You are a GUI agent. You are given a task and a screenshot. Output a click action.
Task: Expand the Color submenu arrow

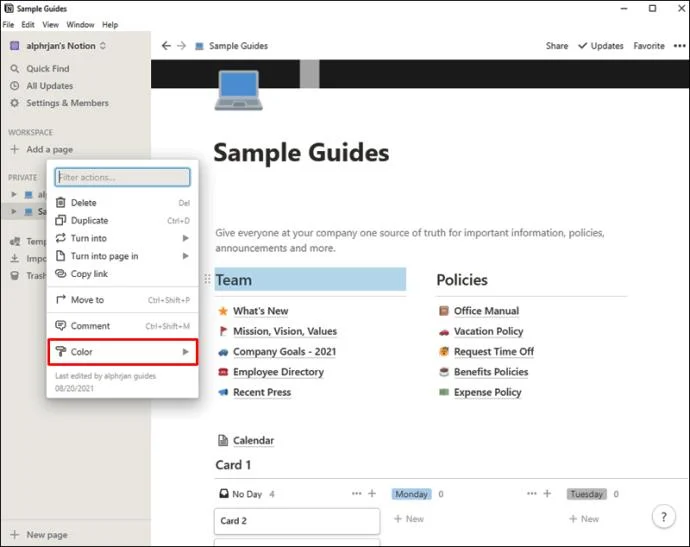click(186, 352)
